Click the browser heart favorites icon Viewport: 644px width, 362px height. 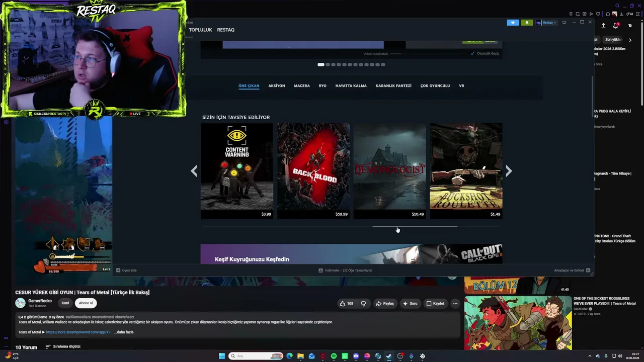coord(598,14)
